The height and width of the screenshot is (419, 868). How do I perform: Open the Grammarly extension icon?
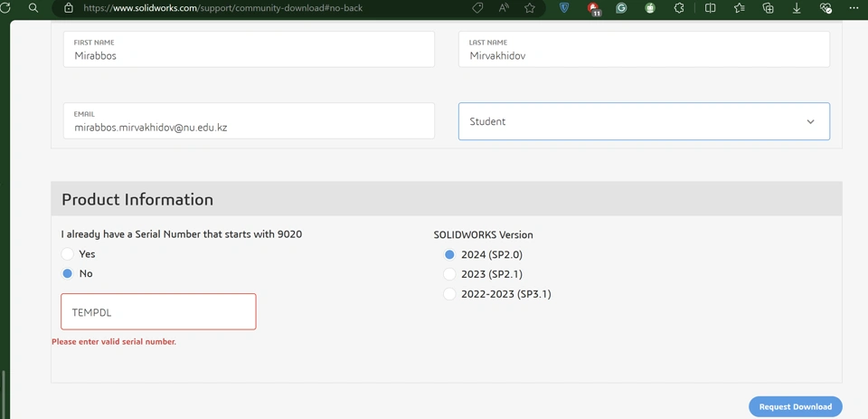click(x=622, y=8)
